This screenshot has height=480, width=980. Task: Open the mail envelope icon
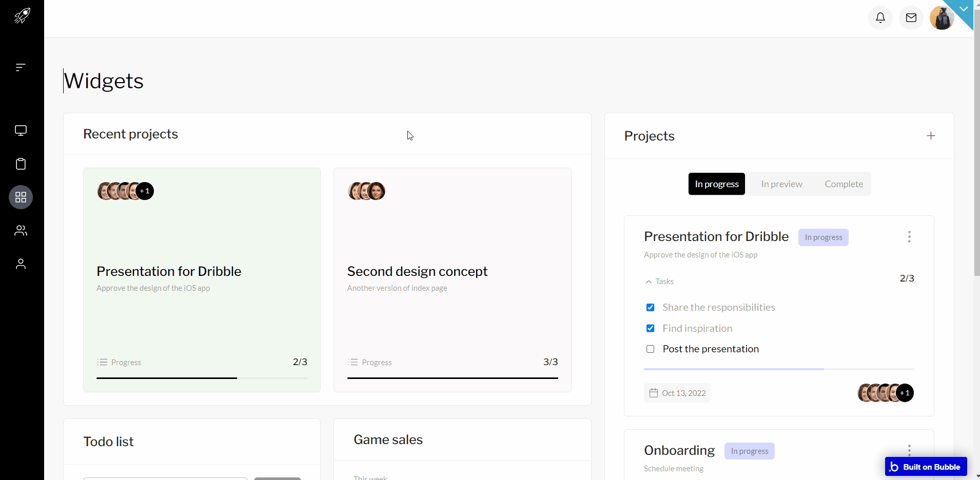point(911,18)
